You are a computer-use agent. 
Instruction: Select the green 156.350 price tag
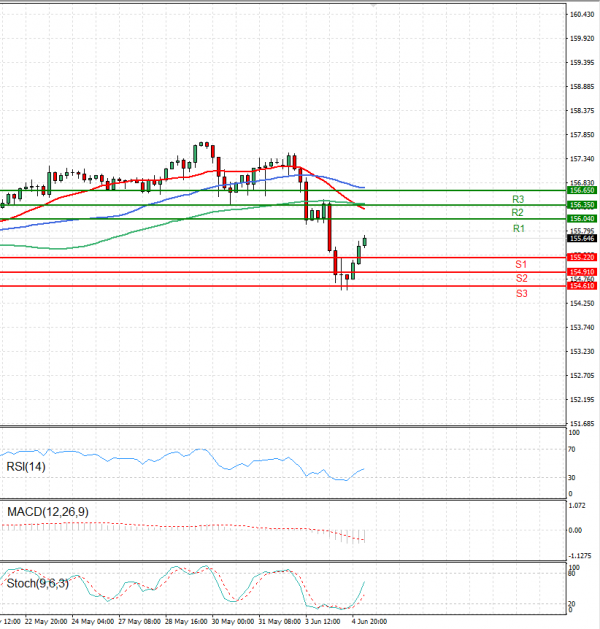(582, 205)
